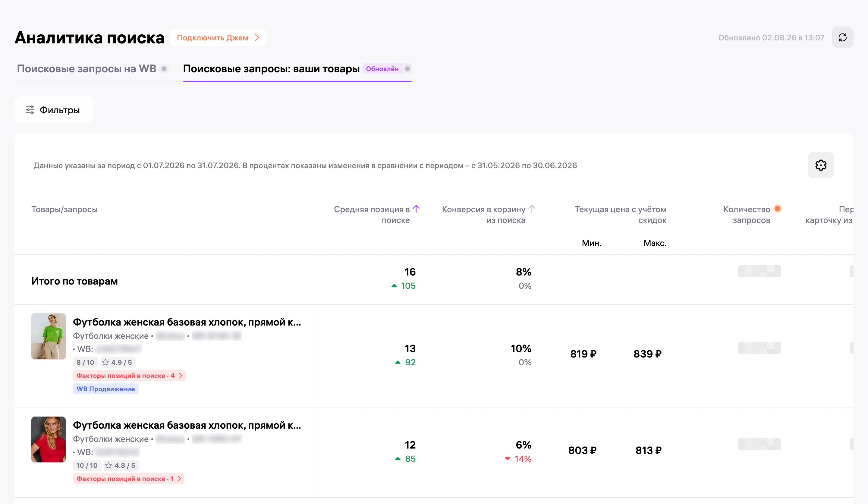Viewport: 868px width, 504px height.
Task: Open second Футболка женская базовая product title
Action: tap(187, 425)
